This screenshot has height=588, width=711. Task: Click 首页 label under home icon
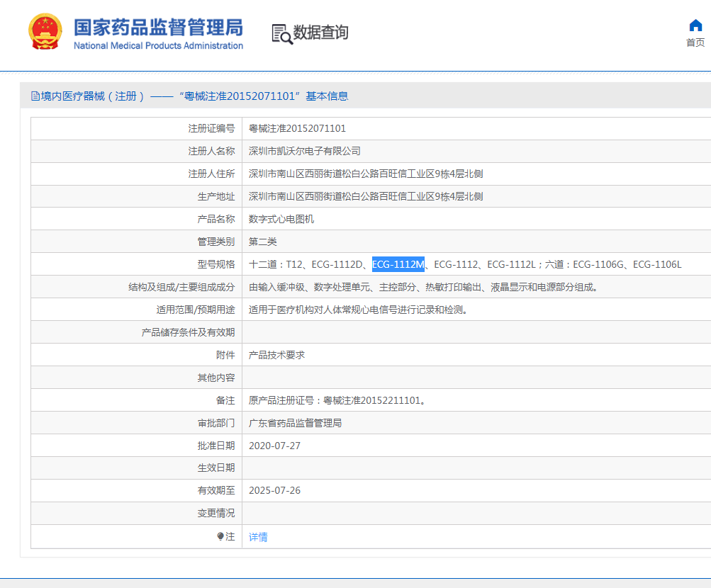[695, 43]
